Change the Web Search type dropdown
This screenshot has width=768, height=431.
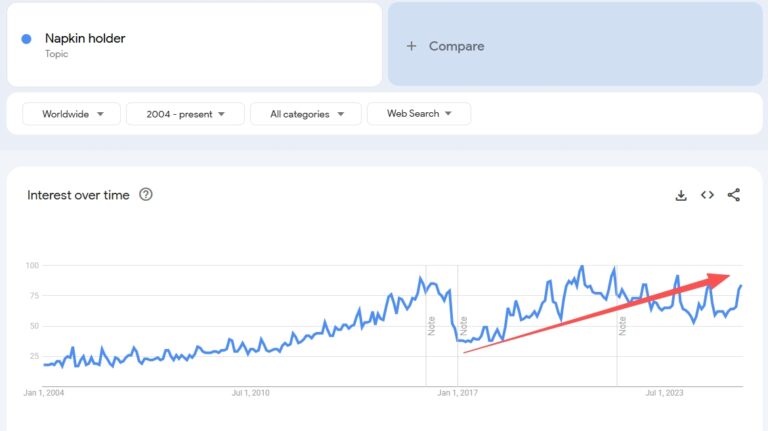419,114
